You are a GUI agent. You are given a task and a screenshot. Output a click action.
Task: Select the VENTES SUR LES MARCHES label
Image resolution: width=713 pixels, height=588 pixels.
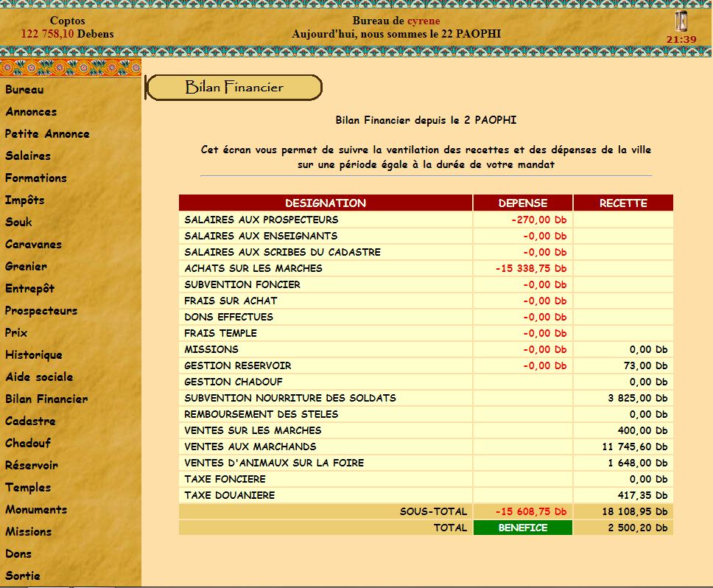click(x=253, y=430)
